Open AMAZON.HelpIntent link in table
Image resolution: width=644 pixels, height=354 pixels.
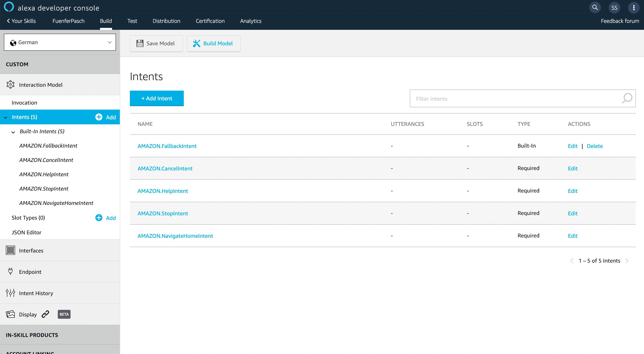163,191
